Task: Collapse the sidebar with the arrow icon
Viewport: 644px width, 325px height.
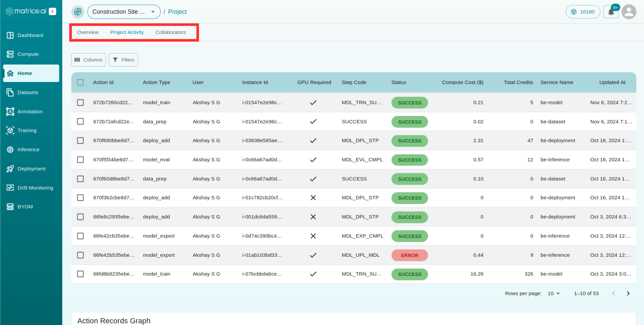Action: click(52, 11)
